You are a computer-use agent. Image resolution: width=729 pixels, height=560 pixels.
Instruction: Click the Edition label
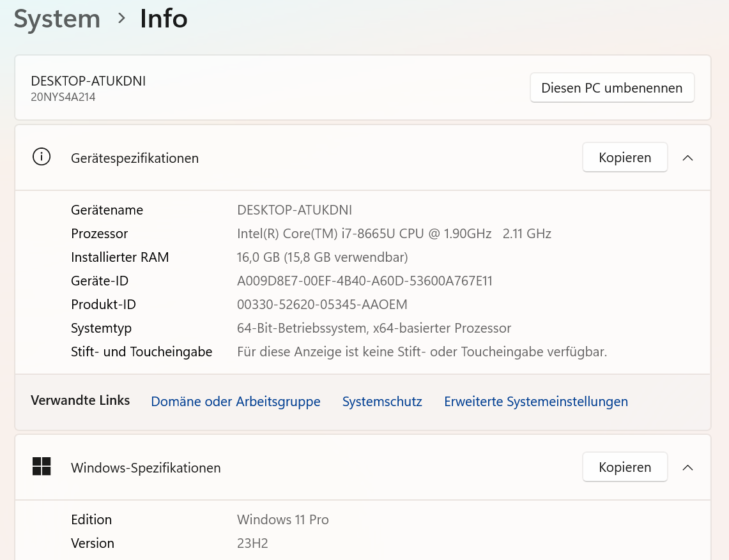click(x=91, y=520)
